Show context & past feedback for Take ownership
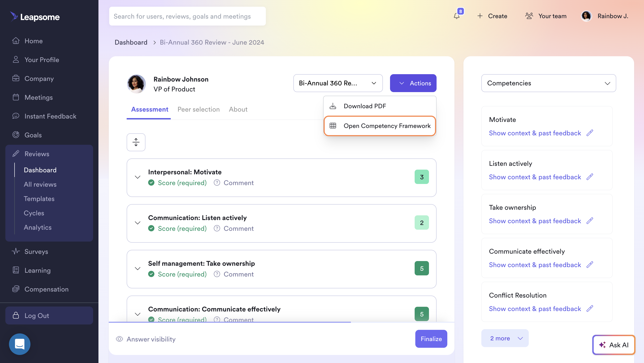 pos(535,221)
